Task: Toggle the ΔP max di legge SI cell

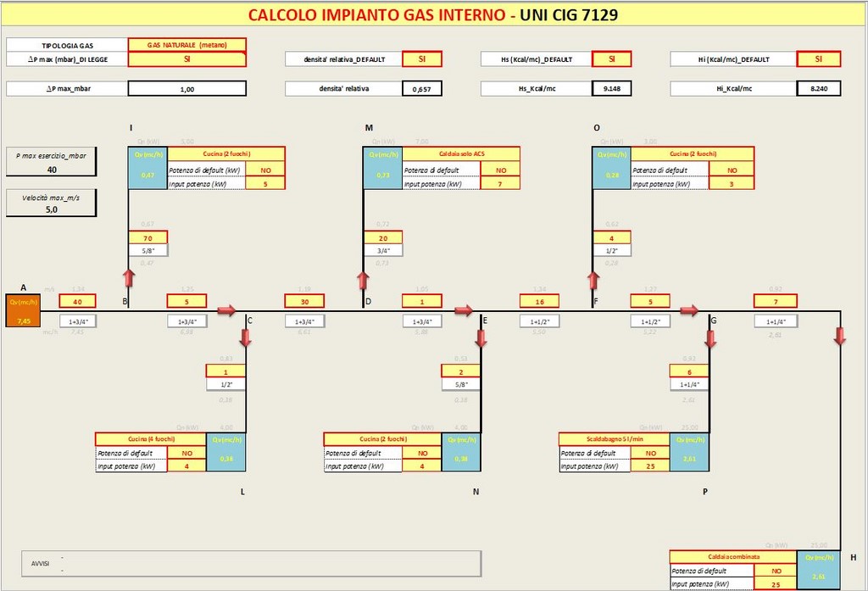Action: (186, 59)
